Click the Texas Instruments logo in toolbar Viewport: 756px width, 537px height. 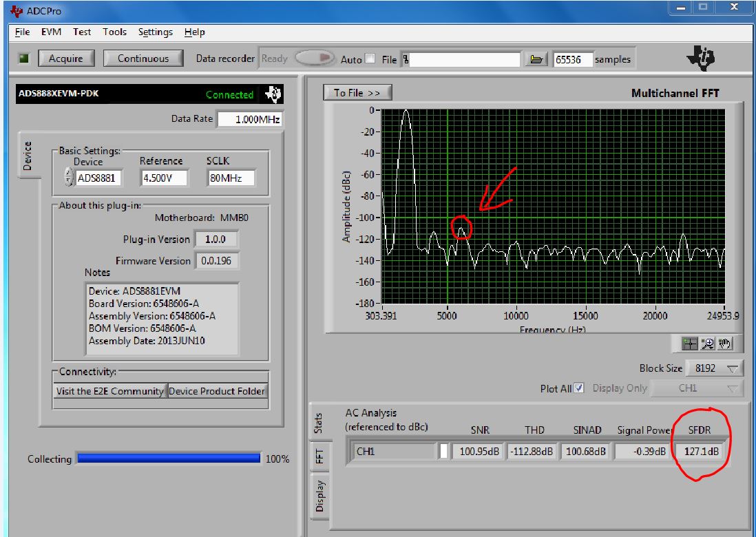700,59
